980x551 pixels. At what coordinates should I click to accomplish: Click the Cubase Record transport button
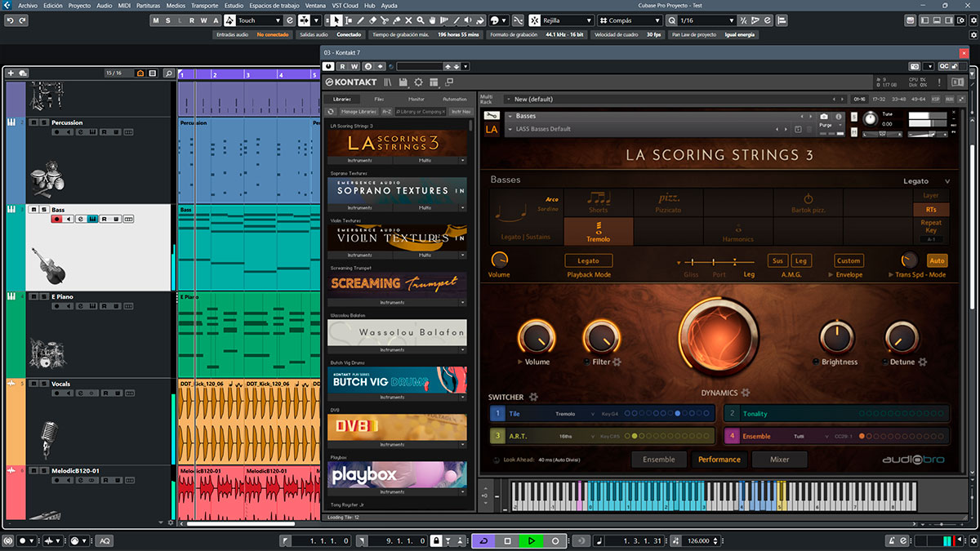(x=555, y=540)
